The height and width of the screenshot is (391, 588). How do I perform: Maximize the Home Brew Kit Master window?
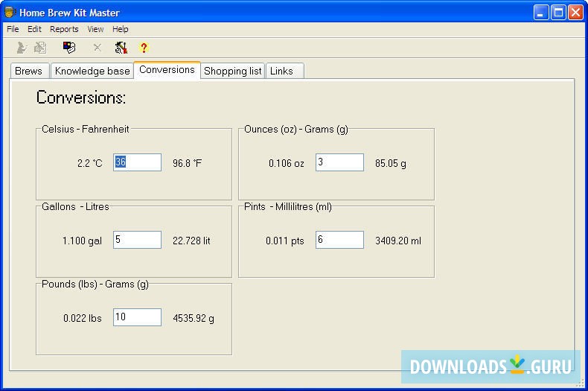(558, 13)
